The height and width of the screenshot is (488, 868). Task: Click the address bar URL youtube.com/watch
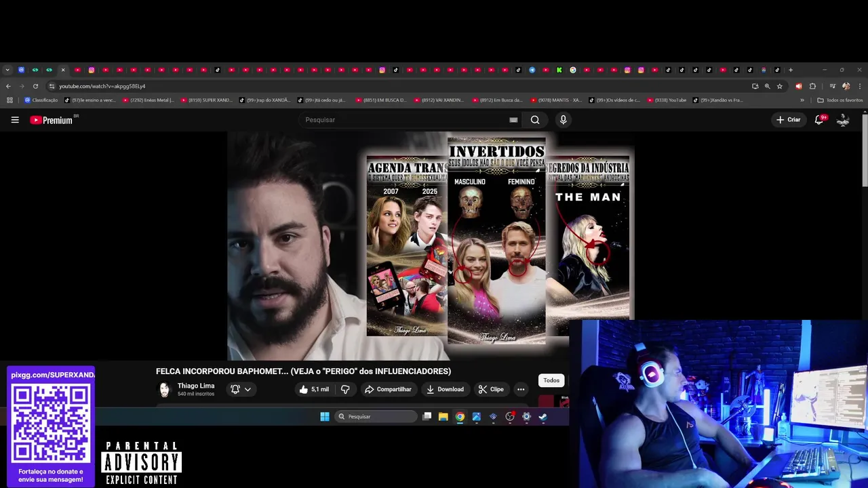[102, 86]
